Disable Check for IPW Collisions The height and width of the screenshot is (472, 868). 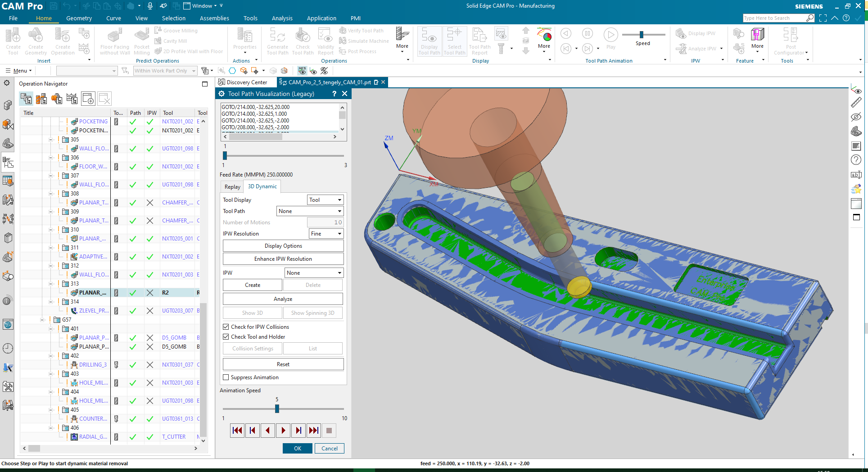pyautogui.click(x=226, y=327)
